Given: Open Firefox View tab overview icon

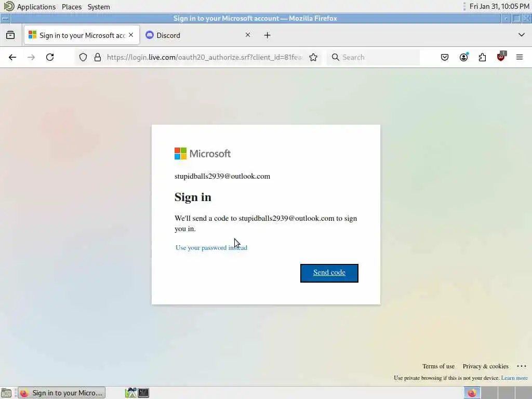Looking at the screenshot, I should [10, 35].
